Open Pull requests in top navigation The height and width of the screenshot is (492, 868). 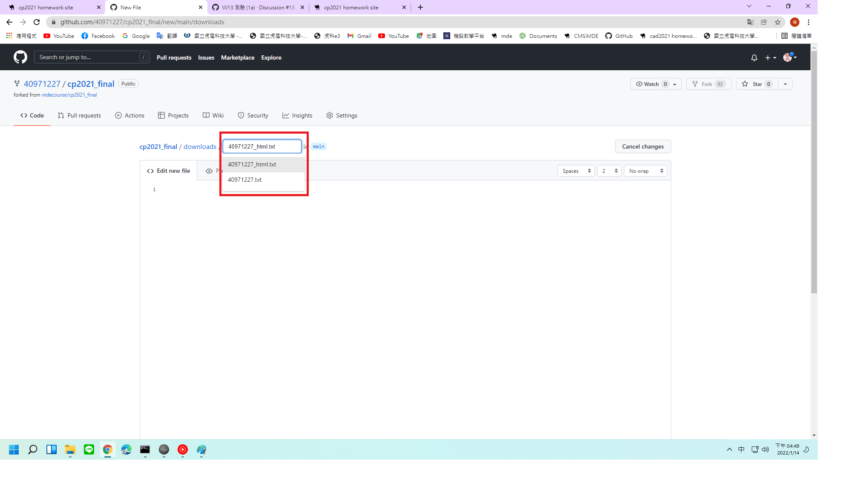tap(174, 57)
